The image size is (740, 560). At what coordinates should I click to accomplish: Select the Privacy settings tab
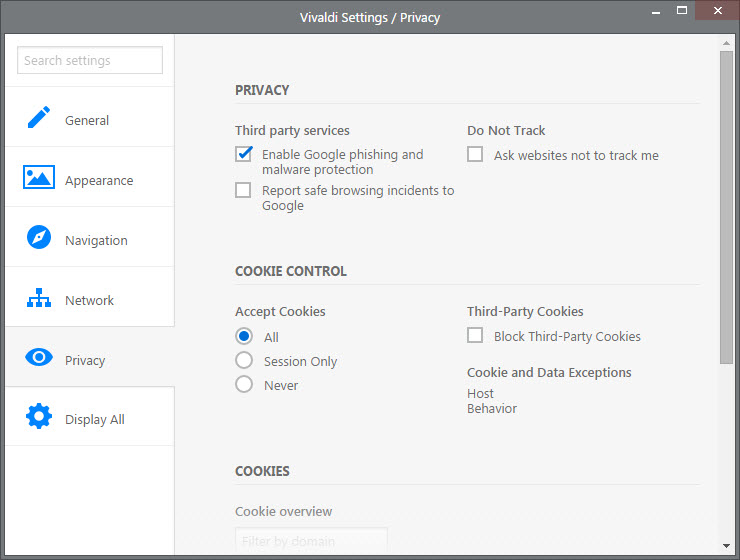pos(90,357)
